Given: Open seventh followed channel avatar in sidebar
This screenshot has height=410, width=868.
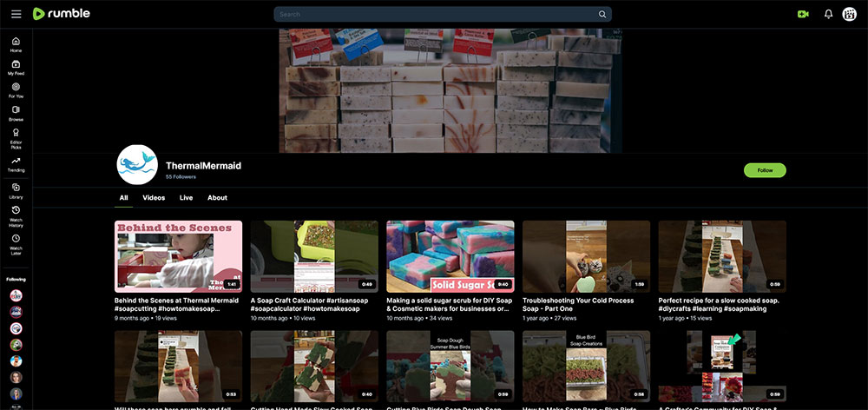Looking at the screenshot, I should (16, 394).
